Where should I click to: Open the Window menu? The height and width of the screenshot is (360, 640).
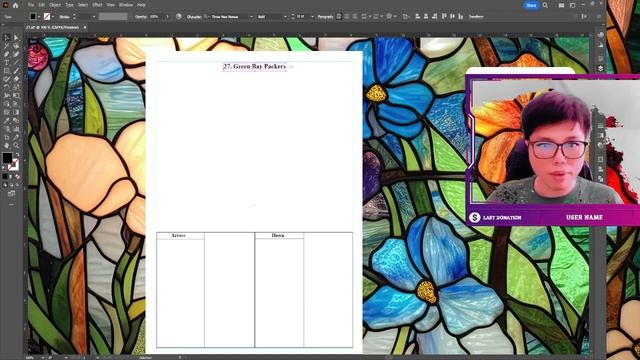[126, 5]
